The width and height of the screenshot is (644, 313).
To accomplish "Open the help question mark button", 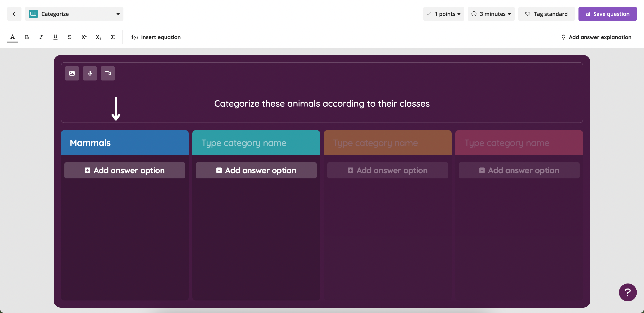I will [627, 292].
